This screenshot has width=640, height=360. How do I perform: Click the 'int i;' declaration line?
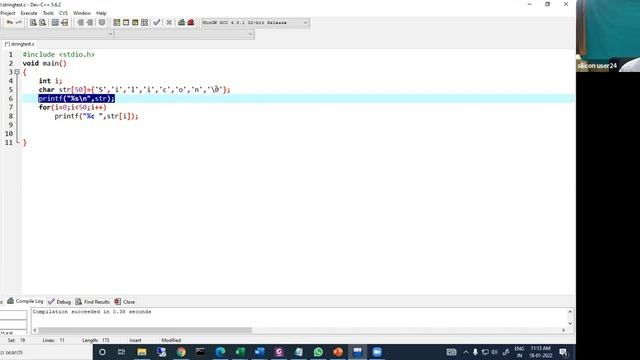click(51, 81)
